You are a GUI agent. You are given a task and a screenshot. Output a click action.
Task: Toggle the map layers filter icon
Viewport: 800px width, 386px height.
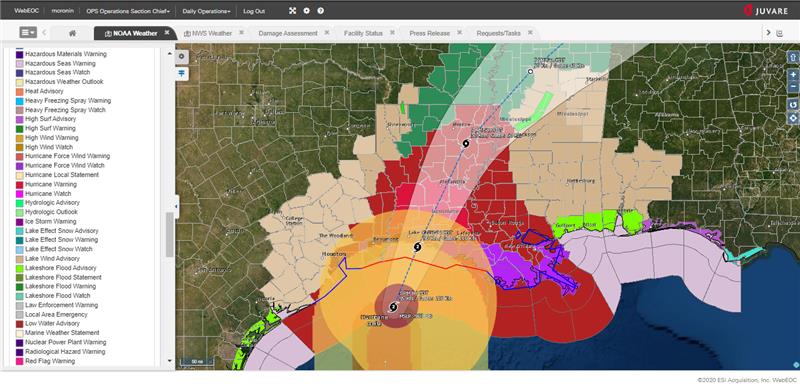coord(182,73)
